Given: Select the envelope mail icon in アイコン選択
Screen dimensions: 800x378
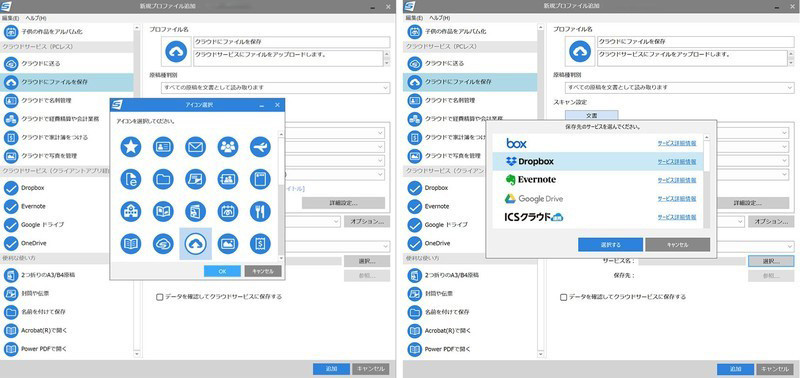Looking at the screenshot, I should coord(195,147).
